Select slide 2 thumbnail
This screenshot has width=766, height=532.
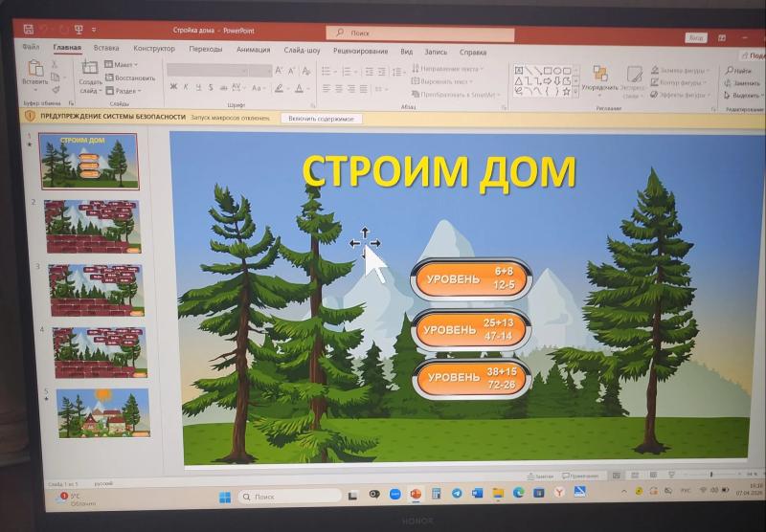coord(93,227)
